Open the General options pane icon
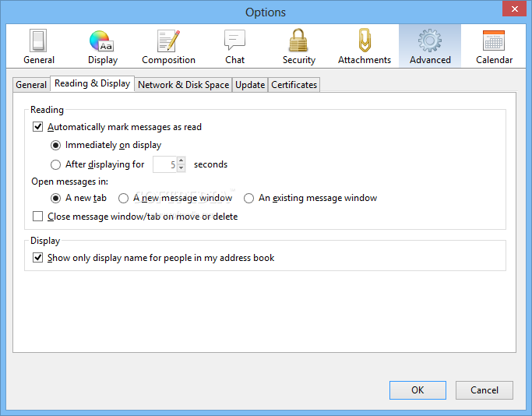This screenshot has width=532, height=416. [x=39, y=46]
